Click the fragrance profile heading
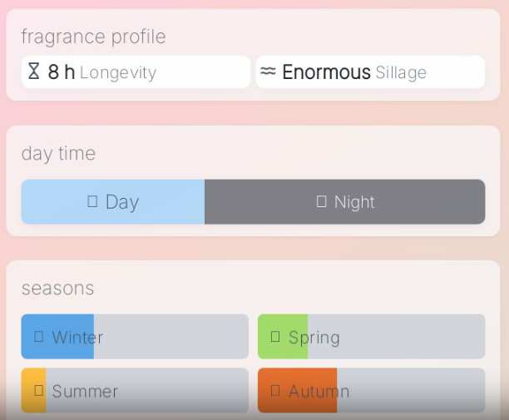509x420 pixels. (93, 37)
